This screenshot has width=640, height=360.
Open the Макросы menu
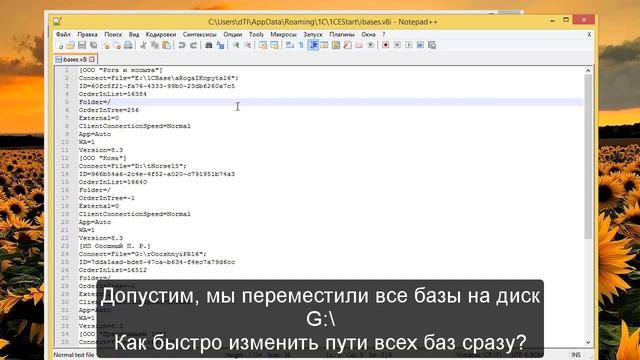pos(283,34)
